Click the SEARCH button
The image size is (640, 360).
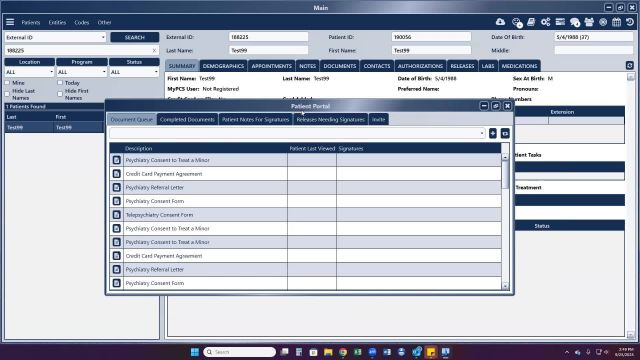[x=134, y=37]
